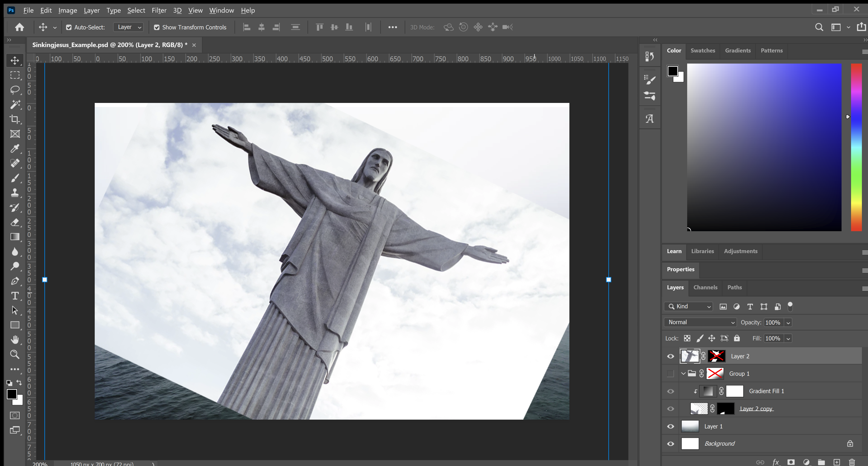Toggle the layer filter on/off switch
868x466 pixels.
(x=790, y=306)
